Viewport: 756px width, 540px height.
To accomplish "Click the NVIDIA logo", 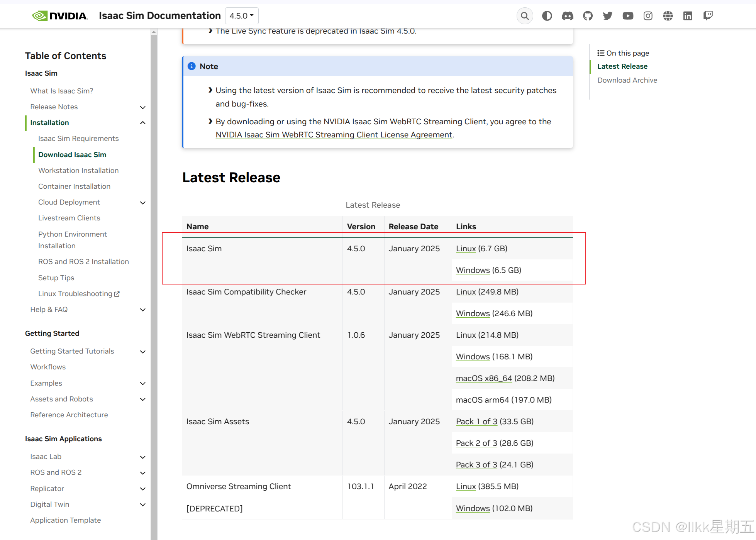I will (60, 16).
